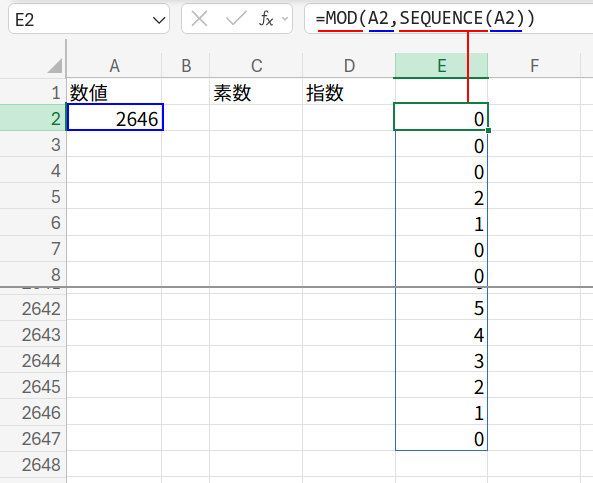Select row 8 header
Screen dimensions: 593x483
click(33, 274)
